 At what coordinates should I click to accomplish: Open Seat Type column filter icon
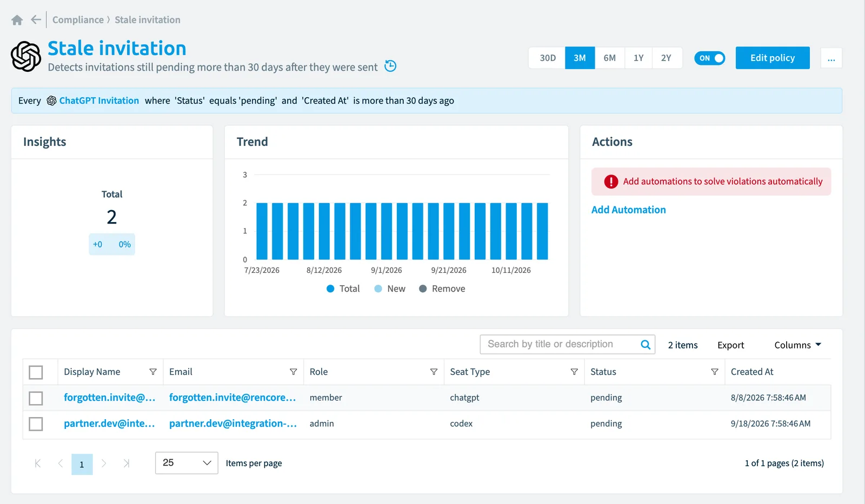(x=574, y=372)
